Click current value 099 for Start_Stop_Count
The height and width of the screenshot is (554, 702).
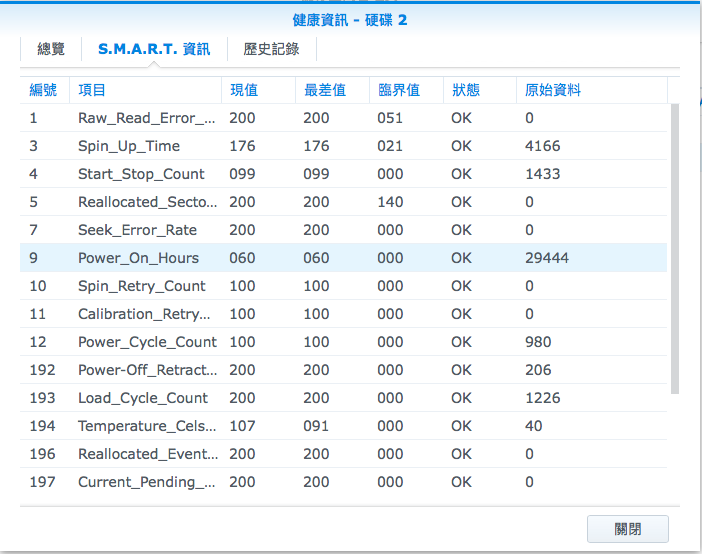pos(242,174)
